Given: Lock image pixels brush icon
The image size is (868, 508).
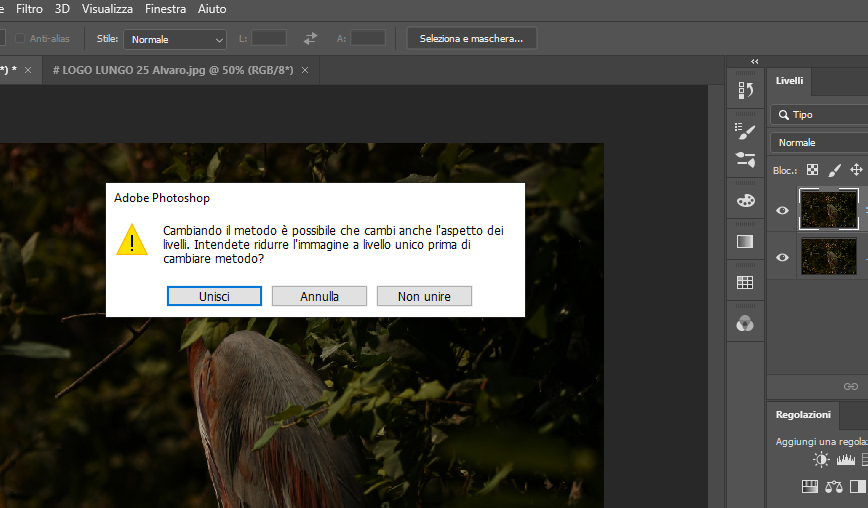Looking at the screenshot, I should (x=834, y=170).
